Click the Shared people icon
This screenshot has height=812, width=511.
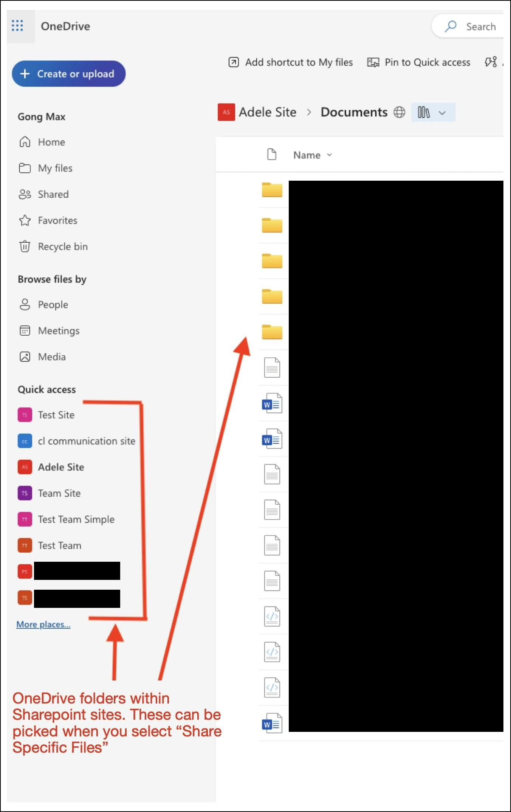pyautogui.click(x=25, y=194)
